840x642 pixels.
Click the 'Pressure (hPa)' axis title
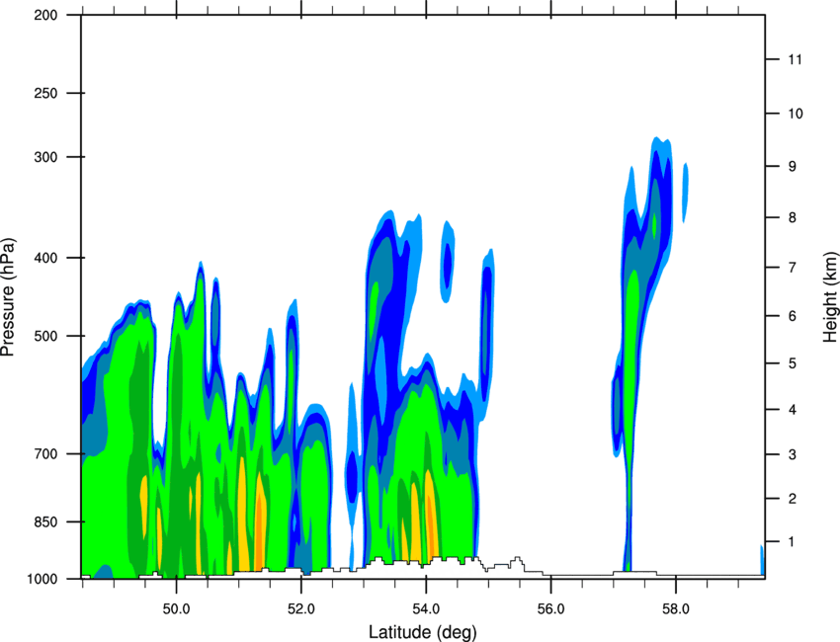click(x=8, y=297)
